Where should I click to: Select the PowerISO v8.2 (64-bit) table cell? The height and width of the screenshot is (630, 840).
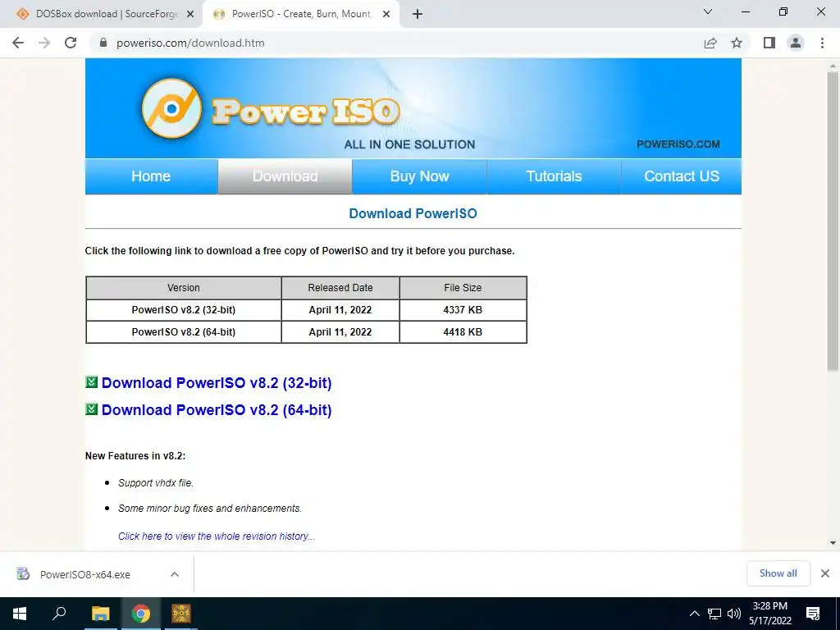(184, 332)
